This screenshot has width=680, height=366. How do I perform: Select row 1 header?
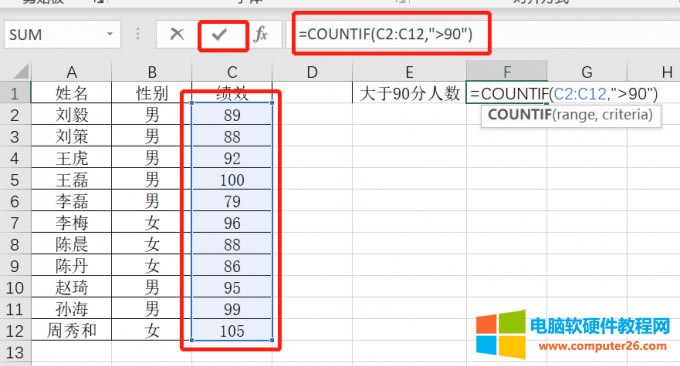15,93
